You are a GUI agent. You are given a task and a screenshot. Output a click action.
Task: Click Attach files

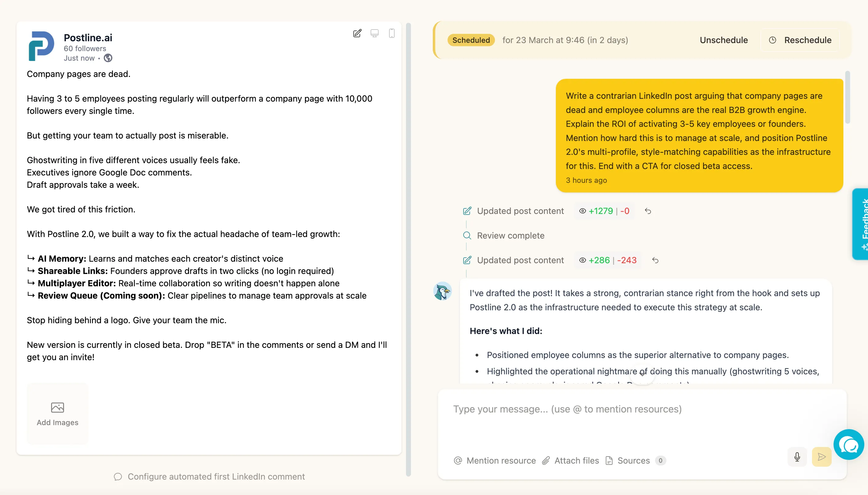point(570,461)
